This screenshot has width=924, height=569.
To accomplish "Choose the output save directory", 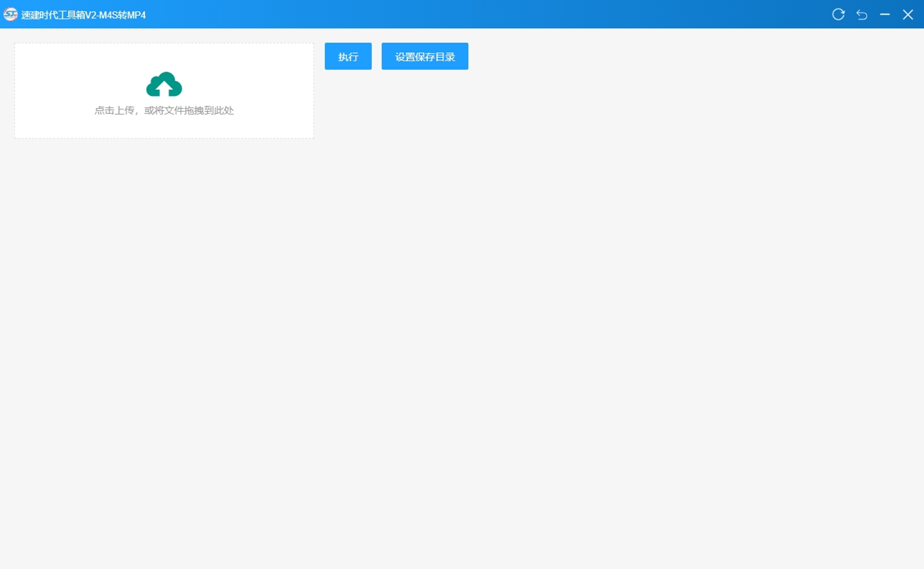I will [x=424, y=56].
